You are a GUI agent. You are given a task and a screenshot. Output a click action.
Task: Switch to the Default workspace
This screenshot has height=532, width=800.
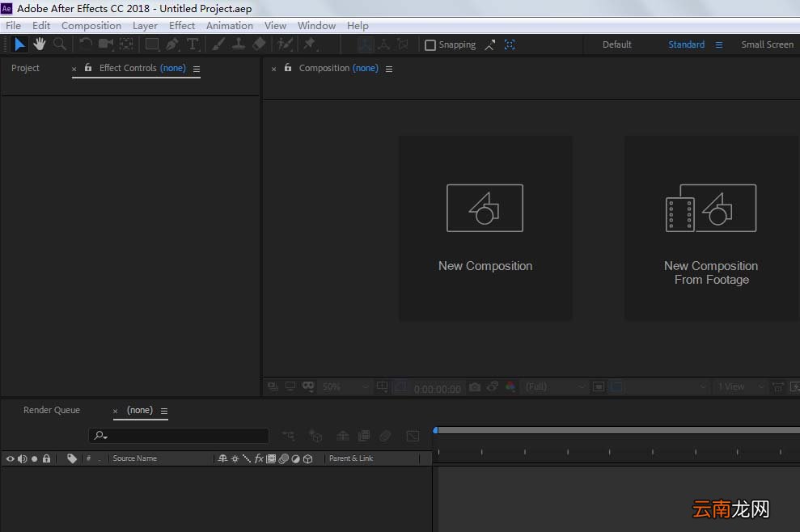coord(617,45)
